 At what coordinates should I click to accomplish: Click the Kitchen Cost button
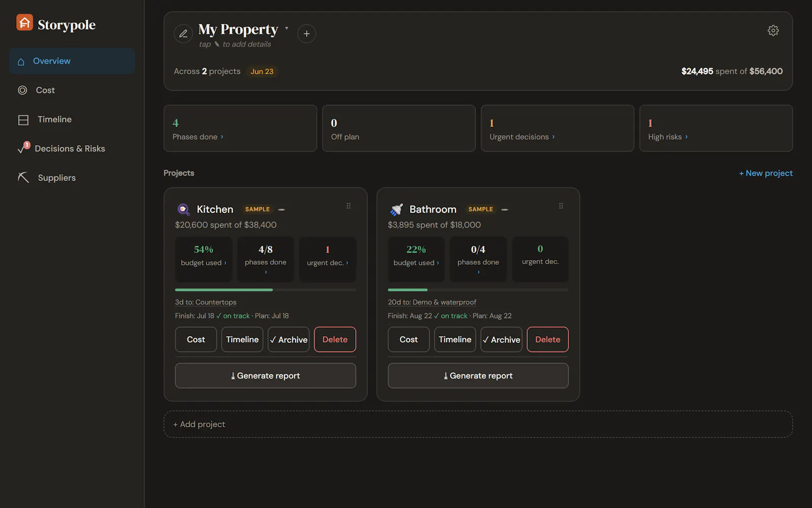(196, 339)
